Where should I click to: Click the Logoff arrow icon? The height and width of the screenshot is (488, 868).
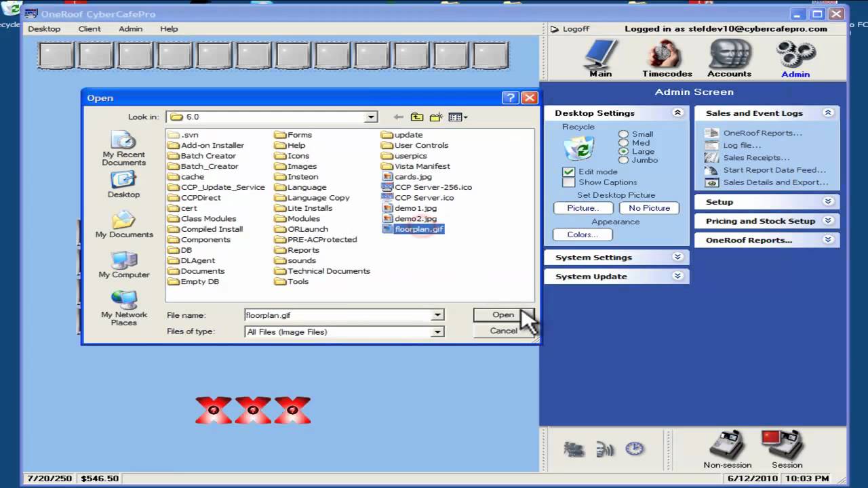point(555,29)
